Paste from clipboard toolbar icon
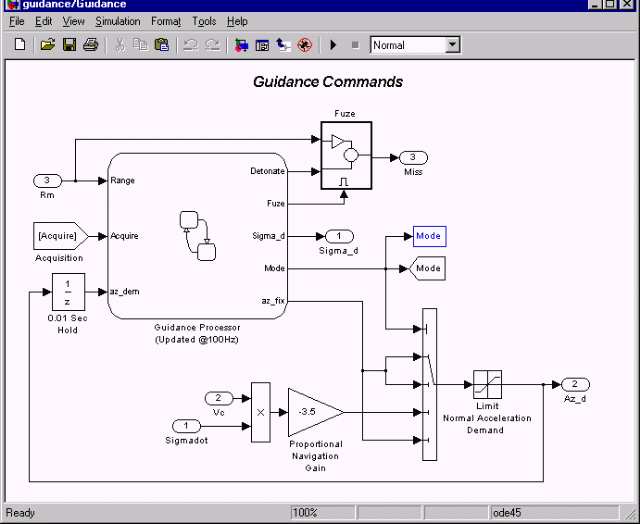Viewport: 640px width, 524px height. pyautogui.click(x=162, y=44)
